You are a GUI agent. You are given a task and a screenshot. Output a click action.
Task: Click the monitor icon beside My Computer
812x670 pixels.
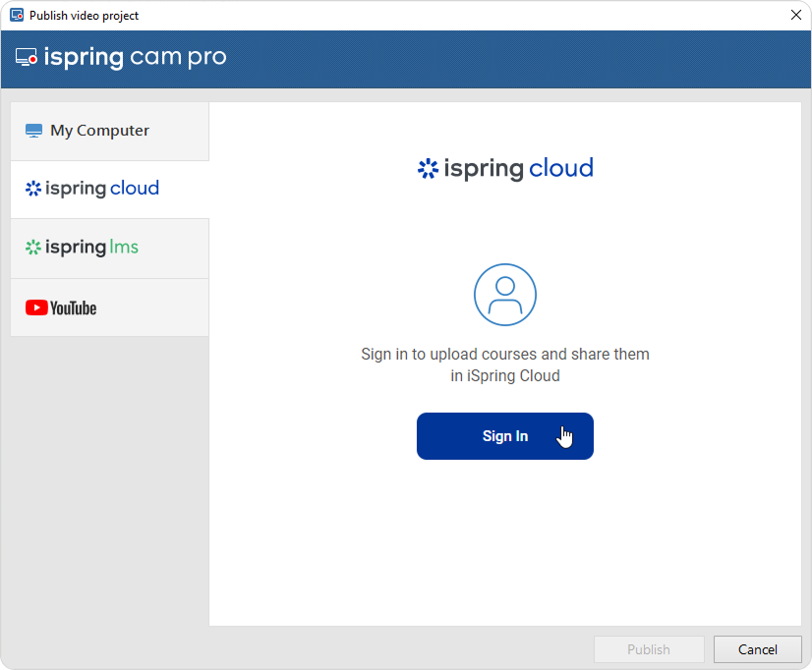(34, 131)
